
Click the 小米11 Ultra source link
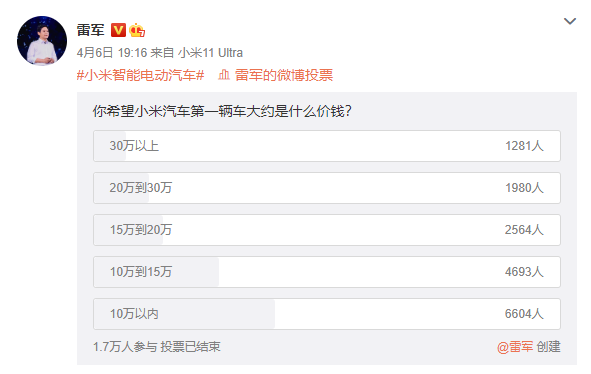210,52
